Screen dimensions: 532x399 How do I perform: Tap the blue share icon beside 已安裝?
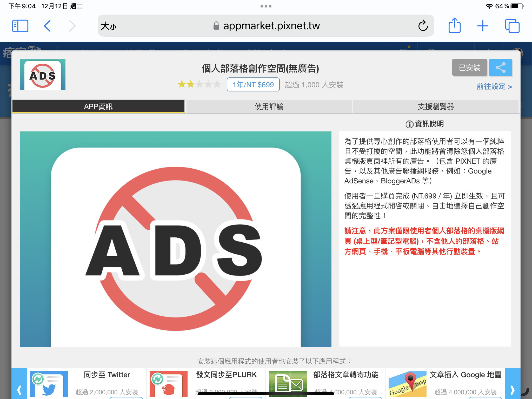pos(500,68)
